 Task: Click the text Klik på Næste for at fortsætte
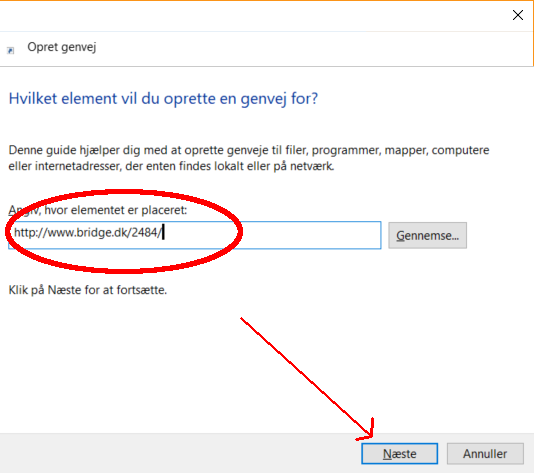tap(88, 290)
